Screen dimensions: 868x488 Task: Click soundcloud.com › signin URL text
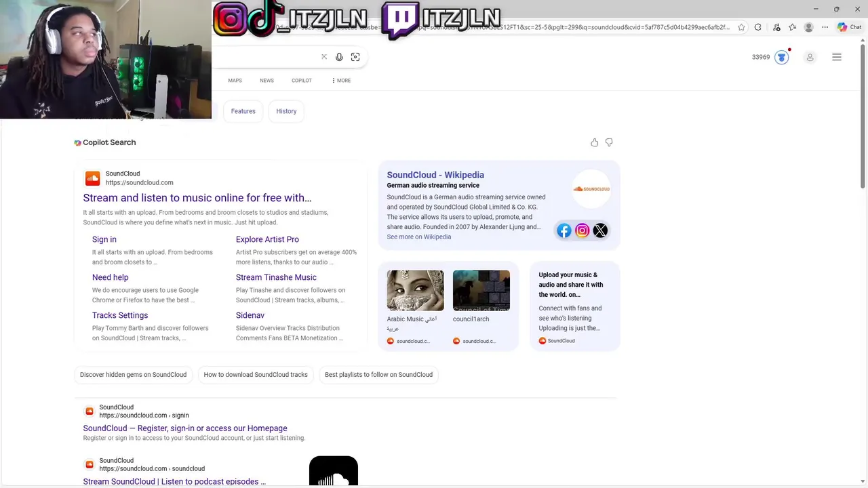pyautogui.click(x=144, y=415)
